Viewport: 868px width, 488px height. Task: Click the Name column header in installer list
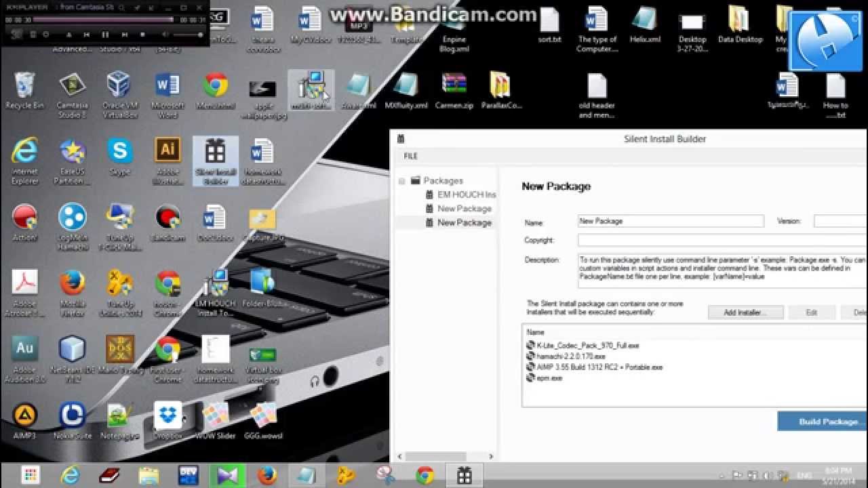tap(536, 332)
